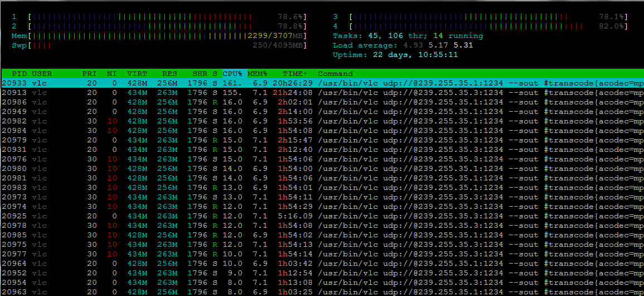Sort processes by MEM% column
Screen dimensions: 644x296
point(257,74)
